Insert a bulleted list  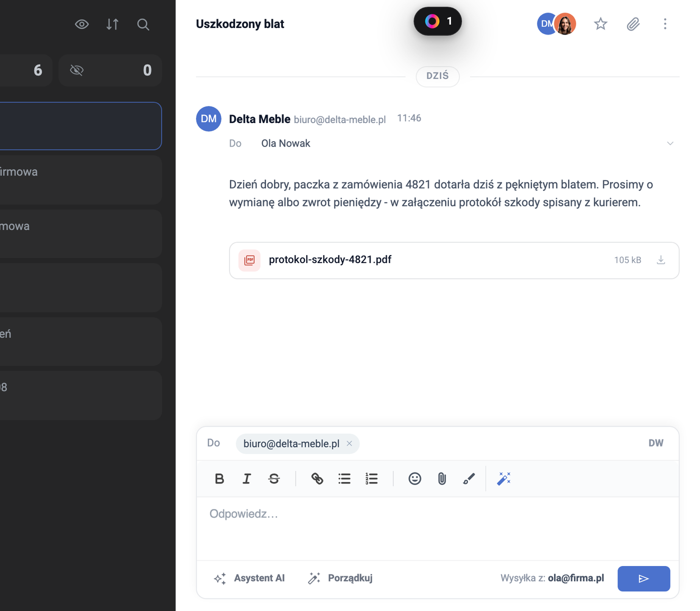tap(344, 478)
